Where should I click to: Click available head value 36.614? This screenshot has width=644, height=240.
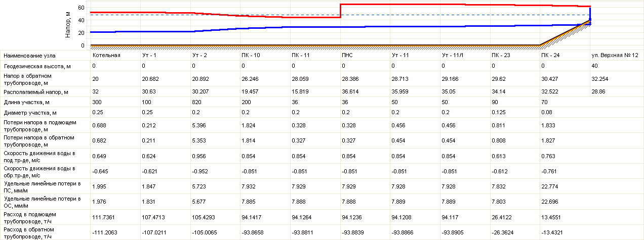point(350,92)
